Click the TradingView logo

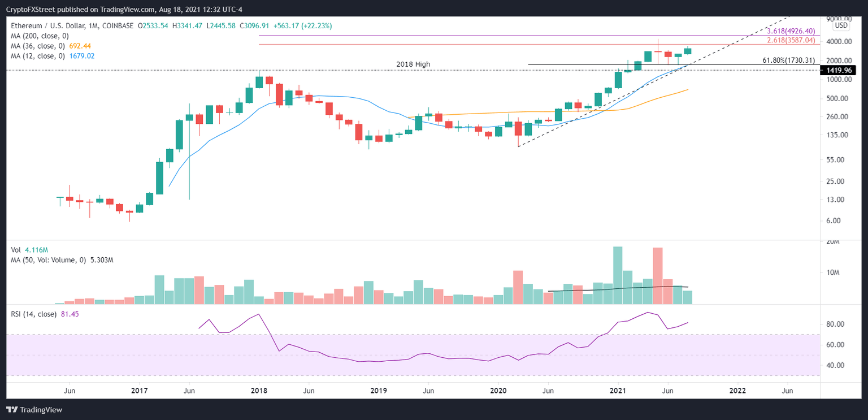click(x=12, y=410)
